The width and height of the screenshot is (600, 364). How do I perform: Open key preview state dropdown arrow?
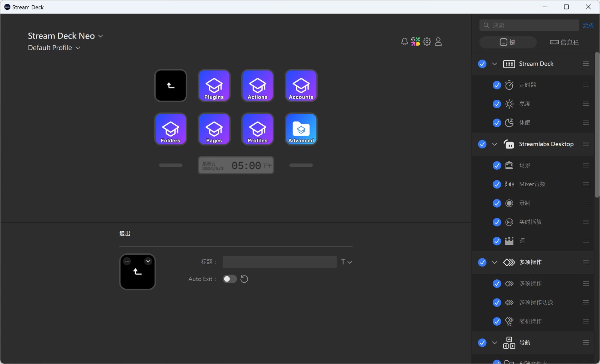click(x=148, y=261)
